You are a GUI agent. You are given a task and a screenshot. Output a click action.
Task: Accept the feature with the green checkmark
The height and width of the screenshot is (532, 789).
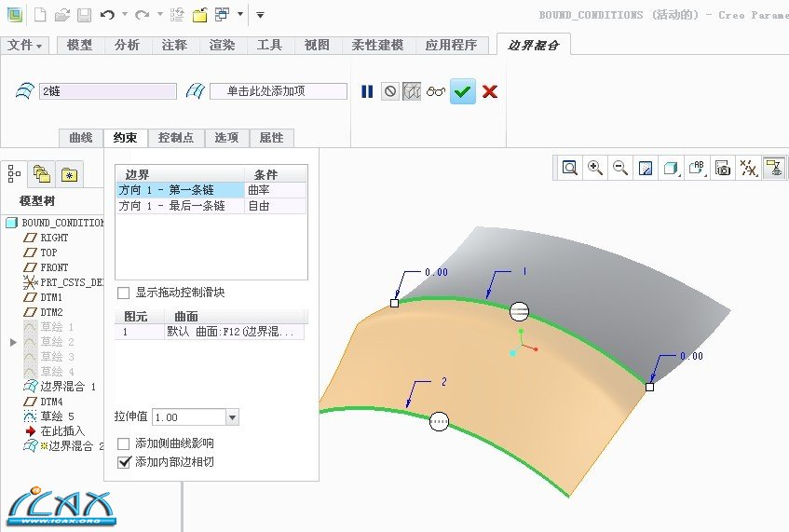(463, 91)
